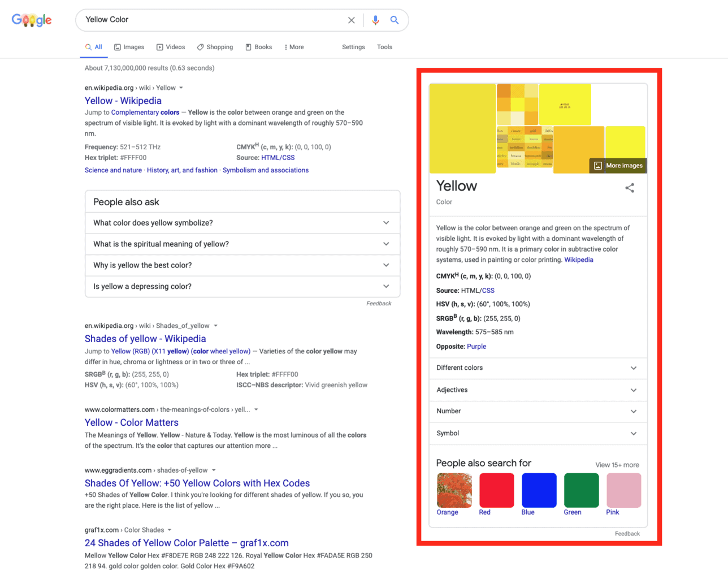
Task: Select the Red color swatch
Action: [496, 490]
